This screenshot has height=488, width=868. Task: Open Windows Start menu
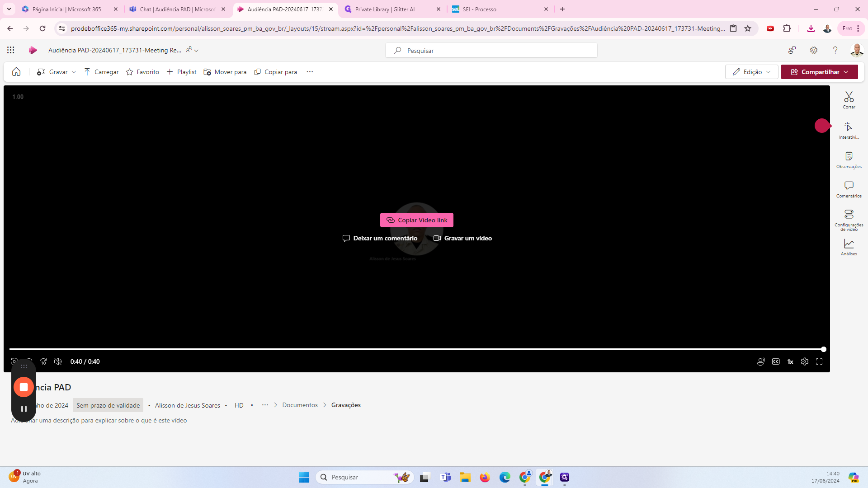tap(304, 477)
